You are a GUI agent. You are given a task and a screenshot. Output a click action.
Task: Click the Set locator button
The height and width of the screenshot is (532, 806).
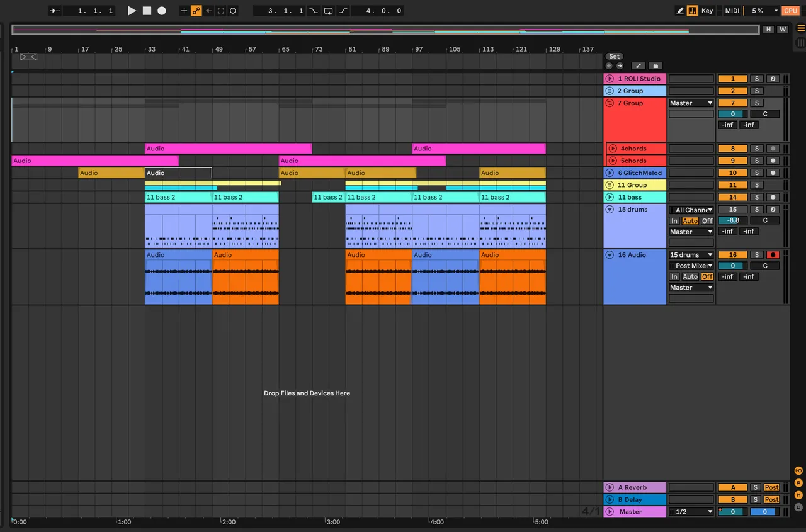(615, 56)
